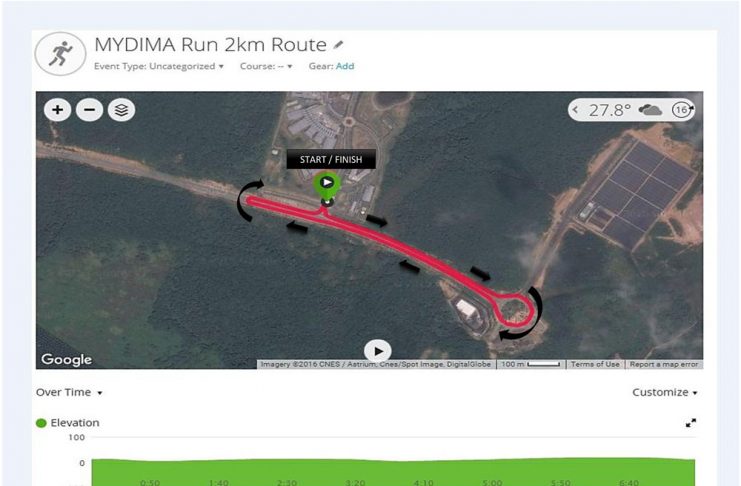Open the wind speed indicator in the weather widget
This screenshot has width=741, height=486.
click(x=682, y=110)
